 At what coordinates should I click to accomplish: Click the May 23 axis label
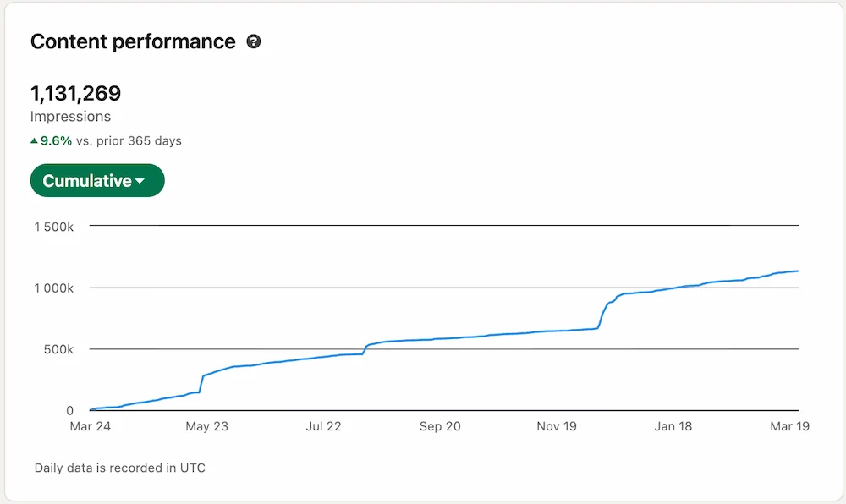[206, 426]
